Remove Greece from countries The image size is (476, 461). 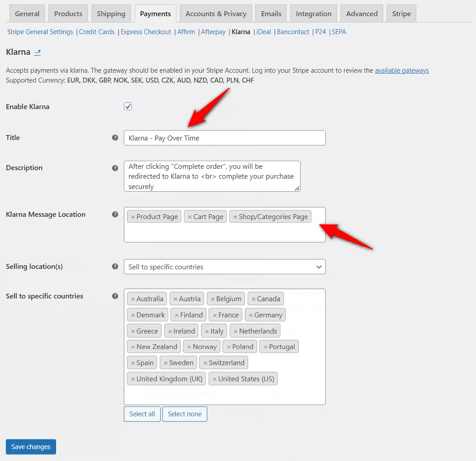pos(133,331)
